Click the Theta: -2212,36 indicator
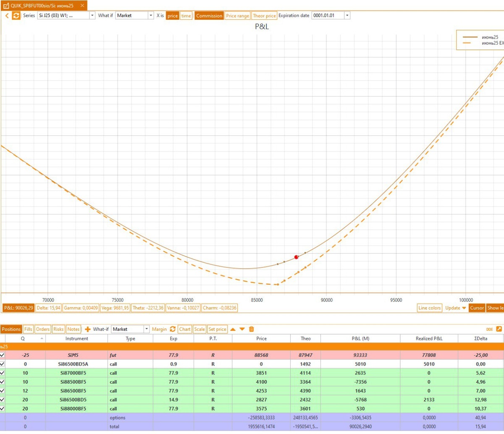Screen dimensions: 504x434 tap(148, 308)
